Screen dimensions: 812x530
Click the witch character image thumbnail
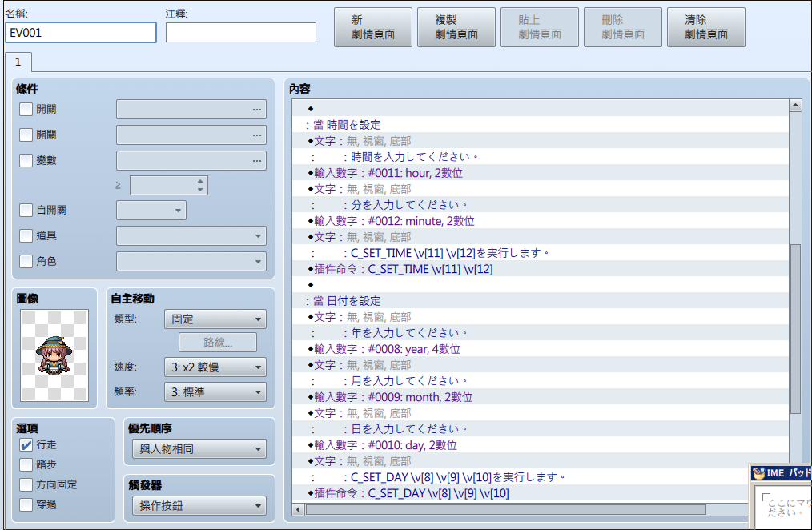click(x=54, y=355)
